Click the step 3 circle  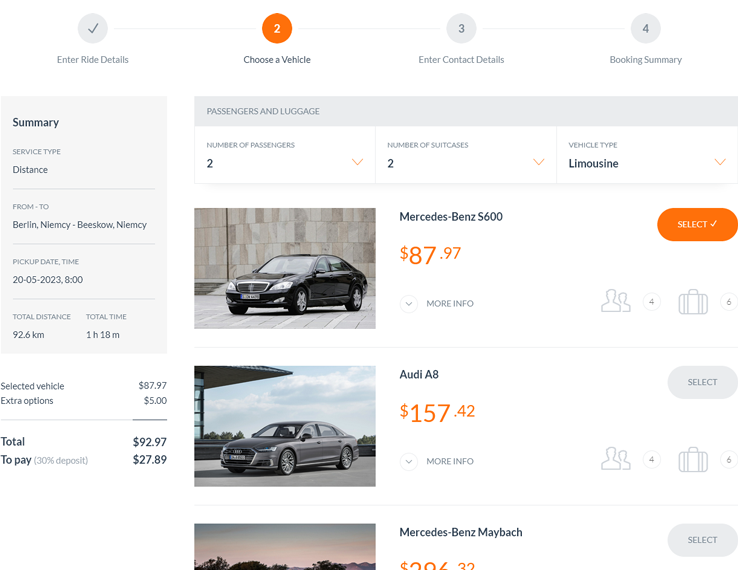click(461, 28)
